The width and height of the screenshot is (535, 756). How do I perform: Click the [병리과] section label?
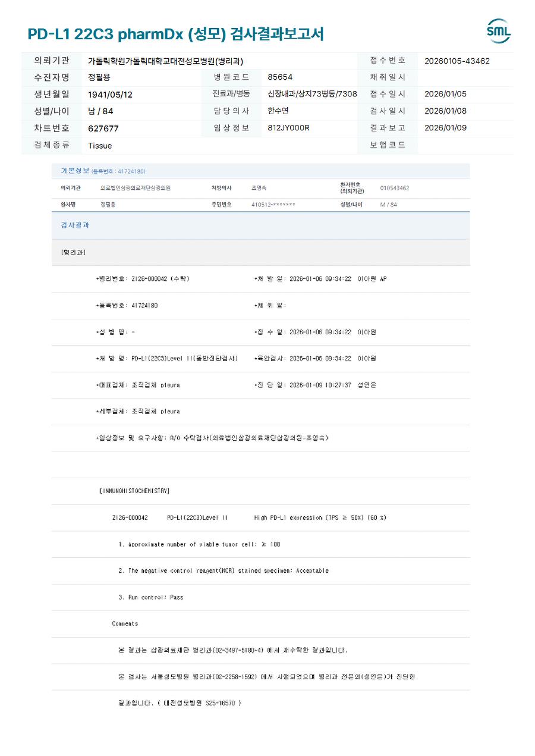pos(73,252)
